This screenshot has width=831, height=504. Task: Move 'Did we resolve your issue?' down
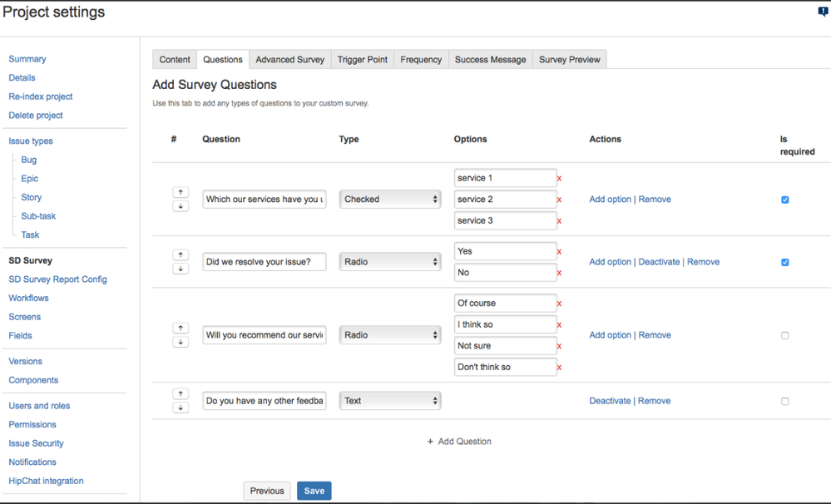coord(181,269)
